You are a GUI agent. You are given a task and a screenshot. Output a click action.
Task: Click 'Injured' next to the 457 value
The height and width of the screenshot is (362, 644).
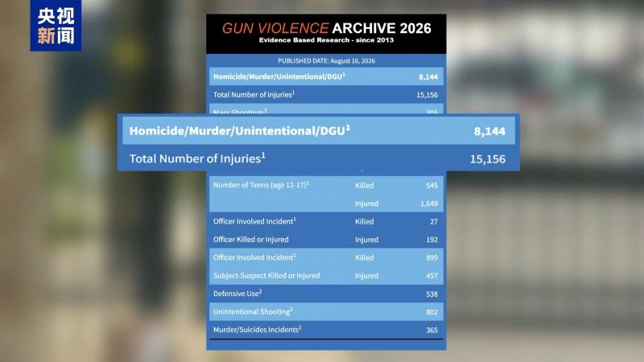pos(367,276)
